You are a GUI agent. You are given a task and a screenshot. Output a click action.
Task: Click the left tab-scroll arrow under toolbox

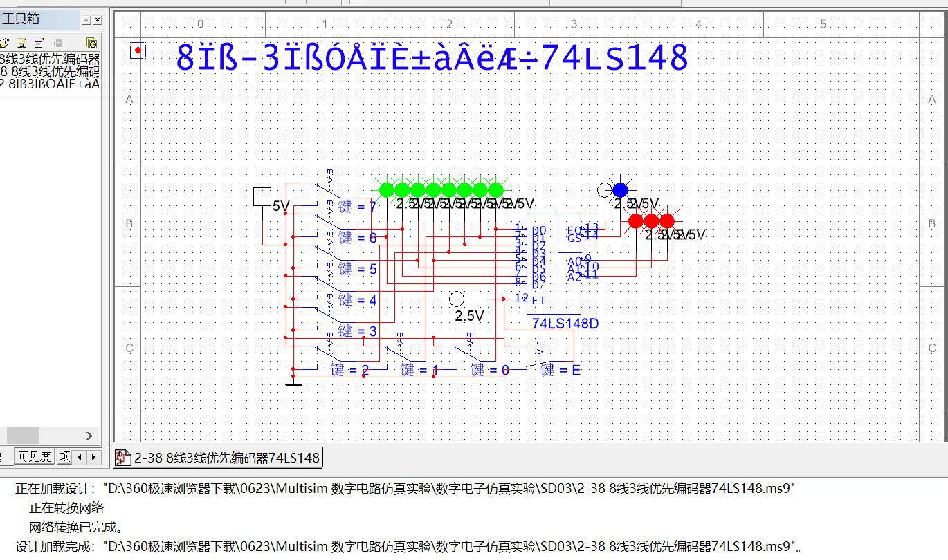pyautogui.click(x=80, y=457)
